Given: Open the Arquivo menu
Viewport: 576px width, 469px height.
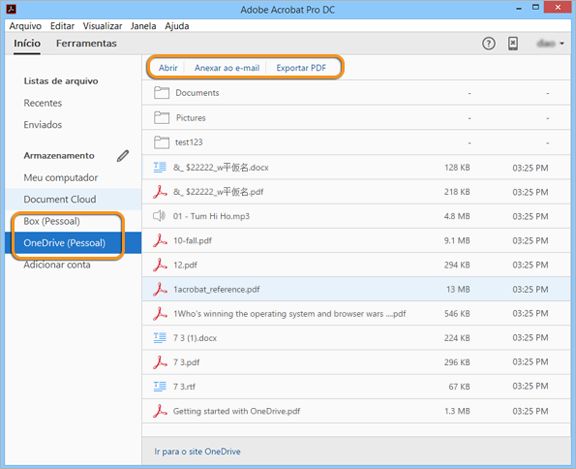Looking at the screenshot, I should 25,26.
